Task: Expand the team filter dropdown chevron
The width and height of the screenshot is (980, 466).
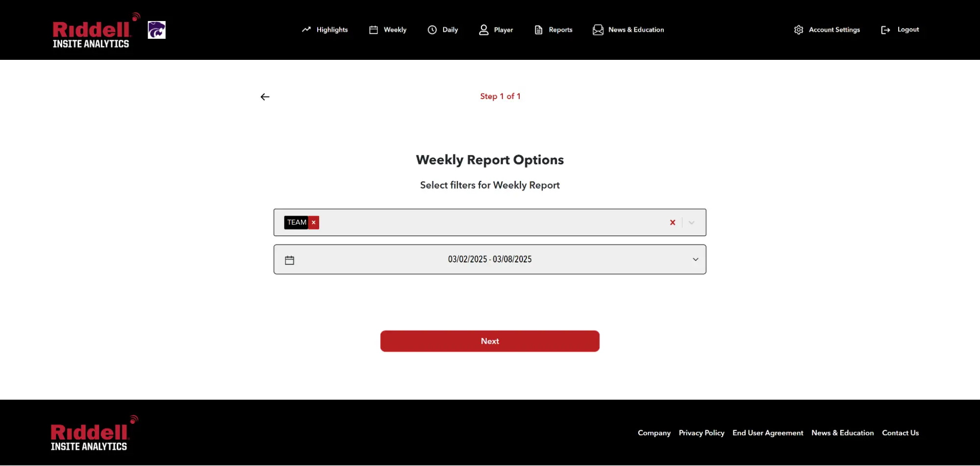Action: point(691,223)
